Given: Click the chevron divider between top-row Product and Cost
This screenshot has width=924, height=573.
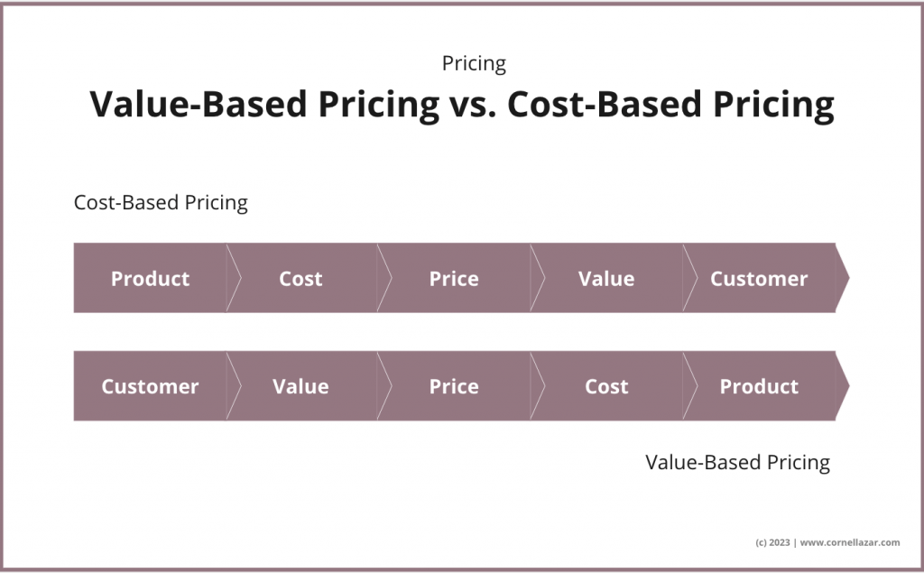Looking at the screenshot, I should coord(234,278).
